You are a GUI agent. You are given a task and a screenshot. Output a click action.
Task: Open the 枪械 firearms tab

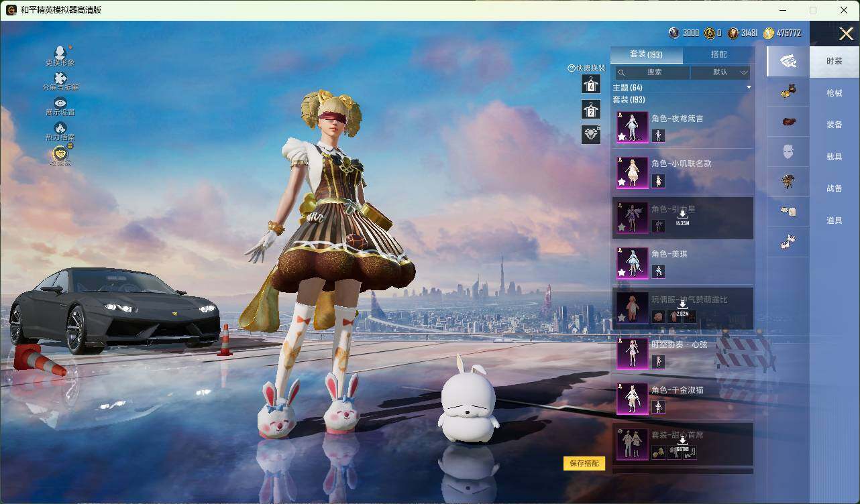[834, 93]
